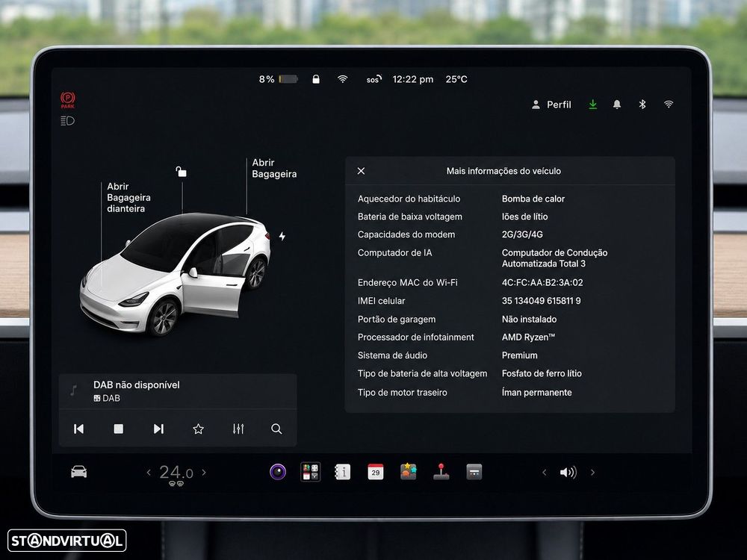Lower cabin temperature below 24.0
This screenshot has height=560, width=747.
click(149, 473)
